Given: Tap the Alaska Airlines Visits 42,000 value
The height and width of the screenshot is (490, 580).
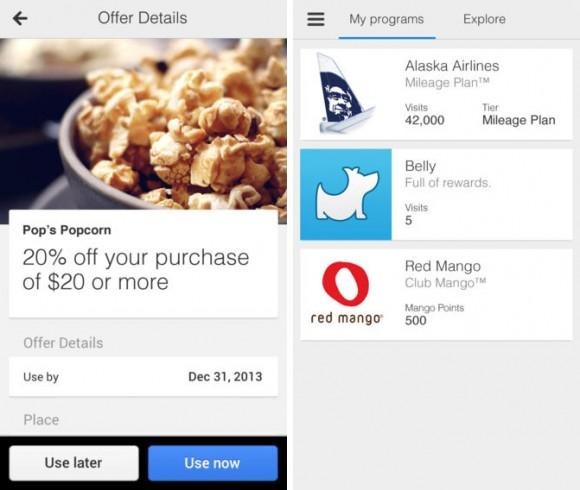Looking at the screenshot, I should point(425,120).
